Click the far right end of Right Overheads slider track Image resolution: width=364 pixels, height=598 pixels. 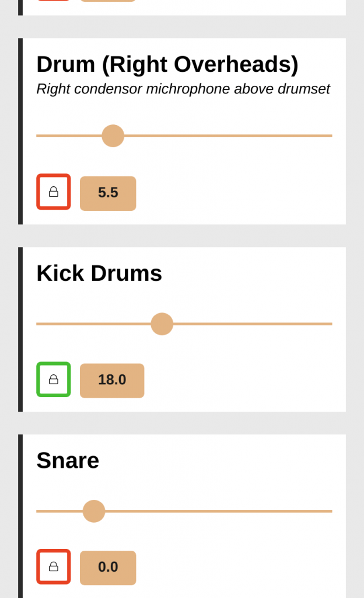click(331, 135)
